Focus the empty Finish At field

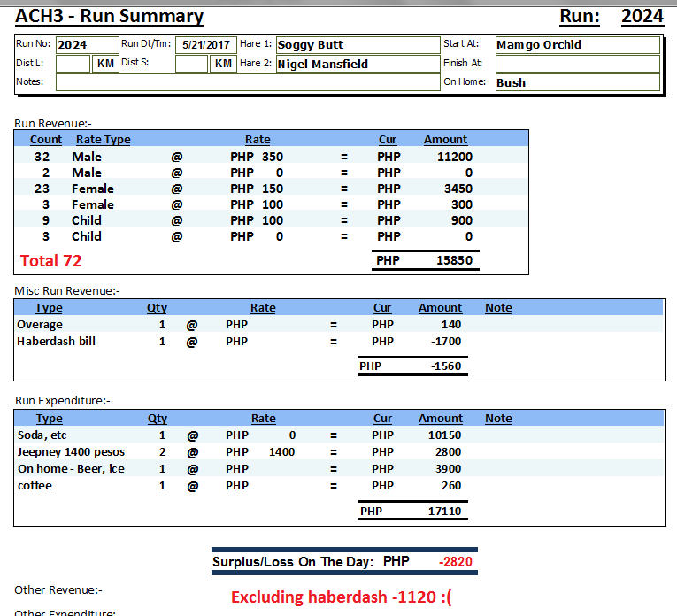tap(577, 64)
